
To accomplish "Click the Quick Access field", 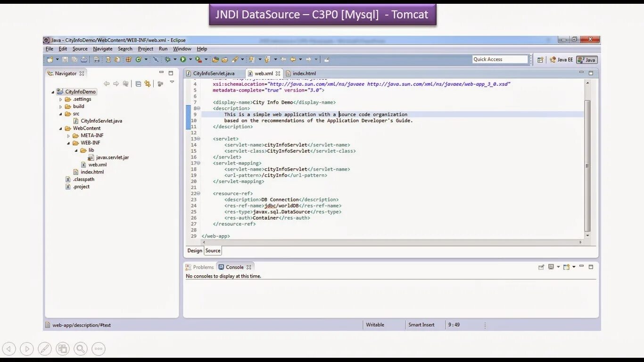I will [x=500, y=59].
